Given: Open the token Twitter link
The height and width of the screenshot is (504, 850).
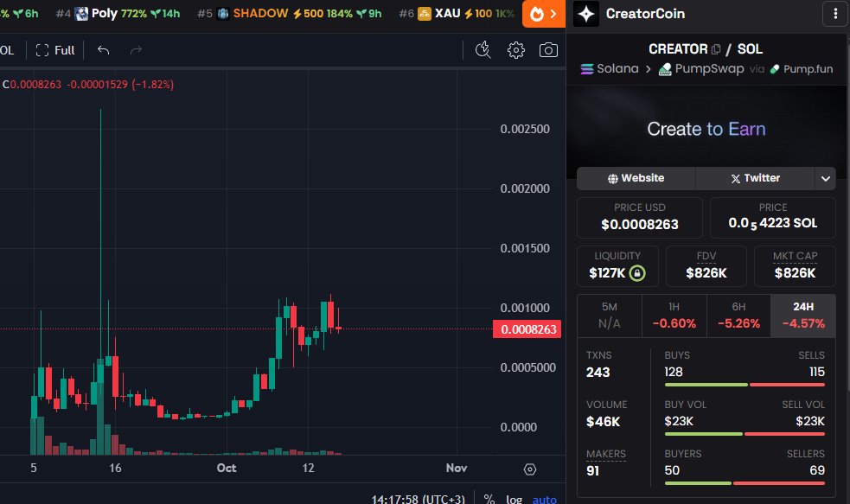Looking at the screenshot, I should 755,178.
